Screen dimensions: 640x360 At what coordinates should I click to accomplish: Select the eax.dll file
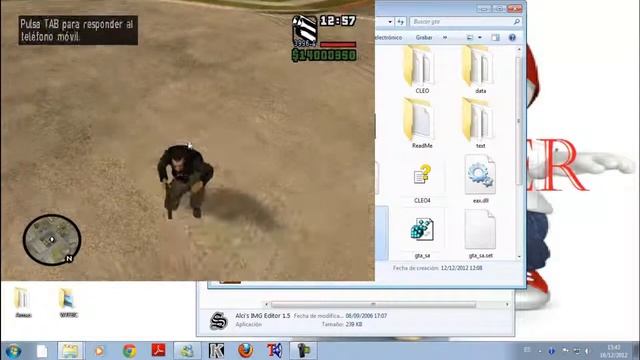coord(480,179)
